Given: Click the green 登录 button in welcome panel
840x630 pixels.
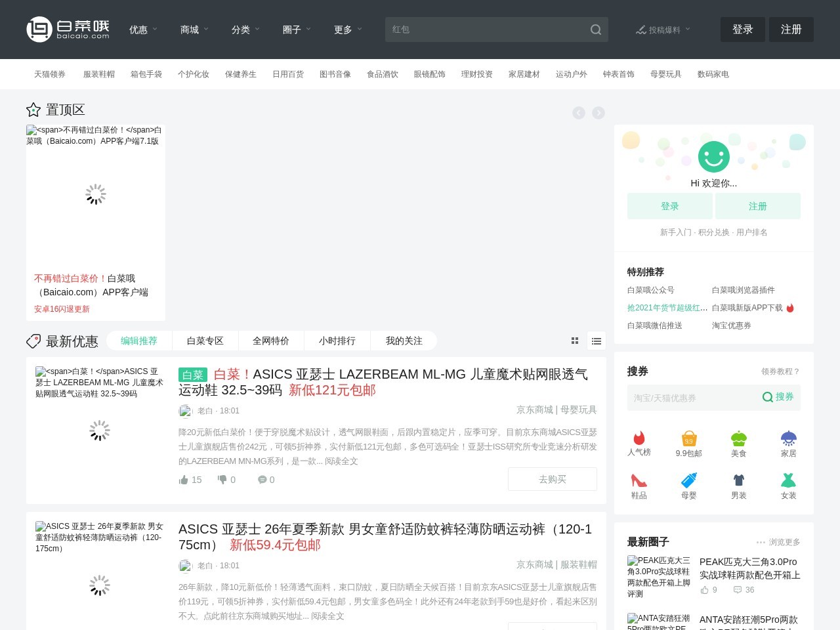Looking at the screenshot, I should tap(669, 206).
